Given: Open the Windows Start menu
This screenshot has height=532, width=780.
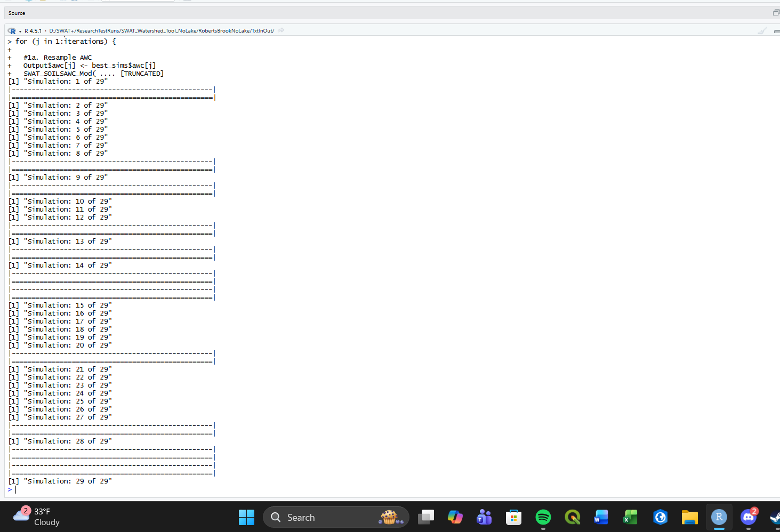Looking at the screenshot, I should [x=246, y=517].
